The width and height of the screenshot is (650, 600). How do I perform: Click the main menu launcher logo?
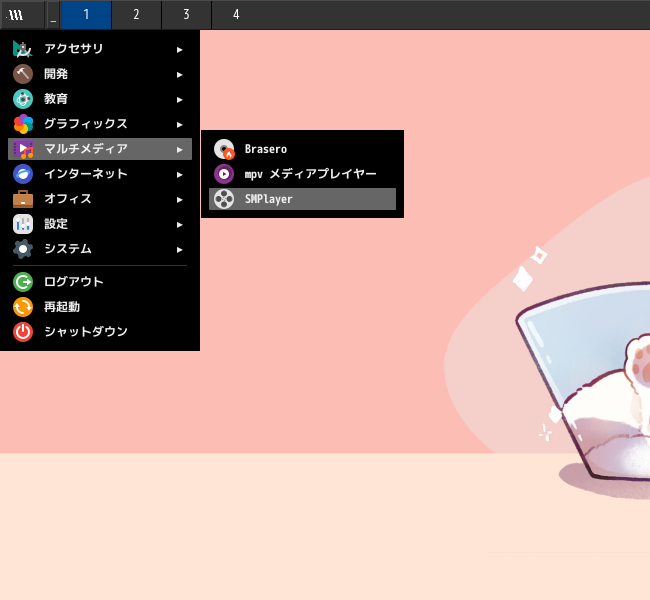22,15
